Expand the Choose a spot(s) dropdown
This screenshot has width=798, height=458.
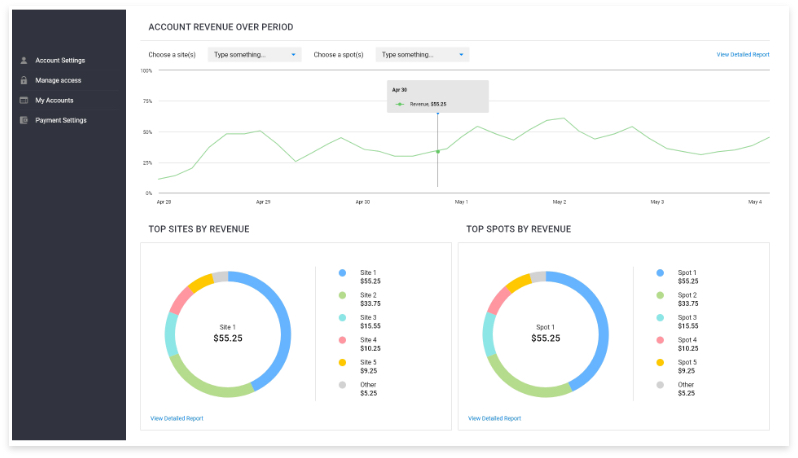421,55
